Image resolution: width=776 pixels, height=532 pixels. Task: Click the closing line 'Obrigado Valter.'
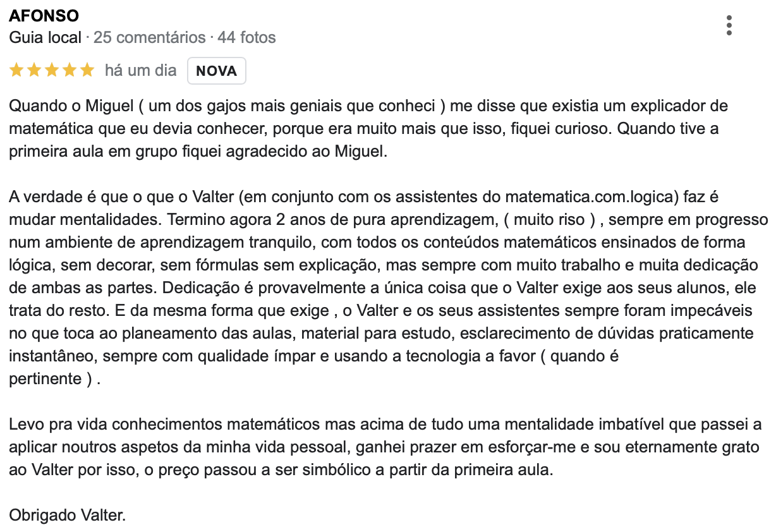click(x=68, y=516)
